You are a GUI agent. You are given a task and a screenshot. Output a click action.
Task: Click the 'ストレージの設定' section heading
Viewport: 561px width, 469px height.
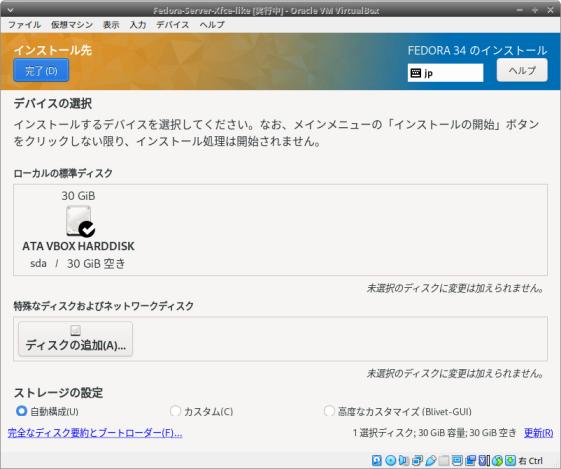point(58,393)
